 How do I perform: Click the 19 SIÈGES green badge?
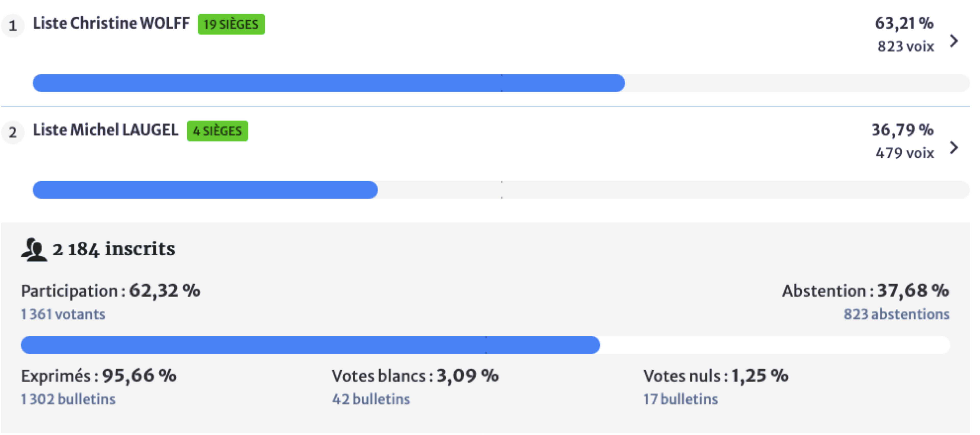click(231, 24)
